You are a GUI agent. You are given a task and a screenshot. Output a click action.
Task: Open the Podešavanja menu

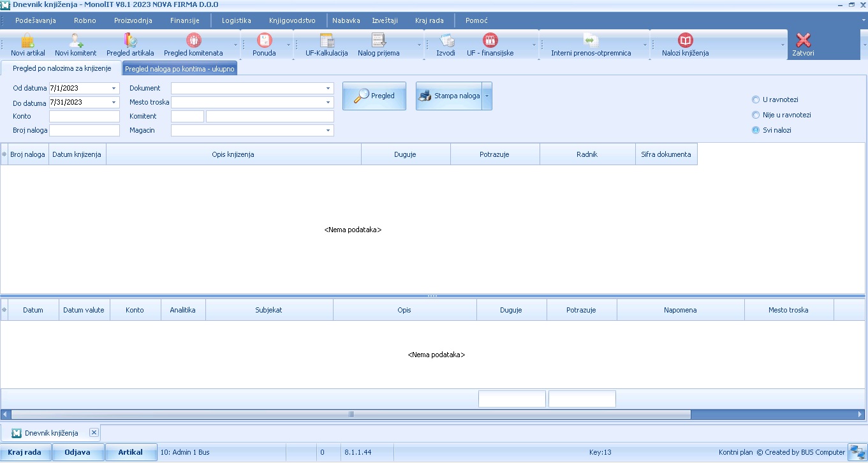pos(36,20)
